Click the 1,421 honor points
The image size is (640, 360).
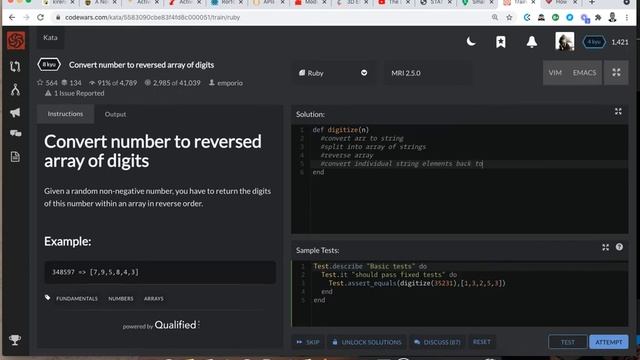pyautogui.click(x=620, y=42)
